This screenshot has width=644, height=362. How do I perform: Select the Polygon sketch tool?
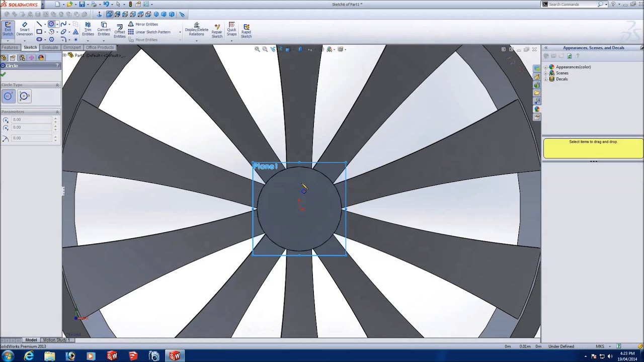tap(51, 39)
